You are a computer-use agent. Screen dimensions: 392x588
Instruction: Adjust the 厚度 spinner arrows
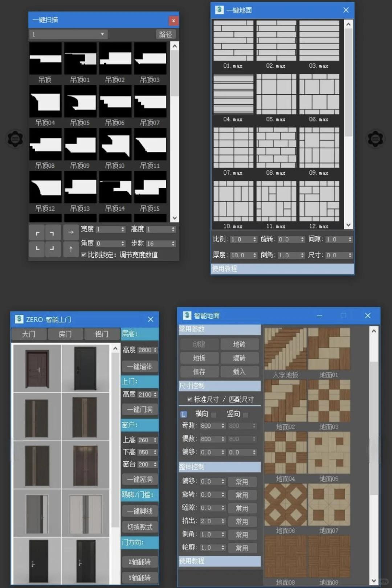254,255
